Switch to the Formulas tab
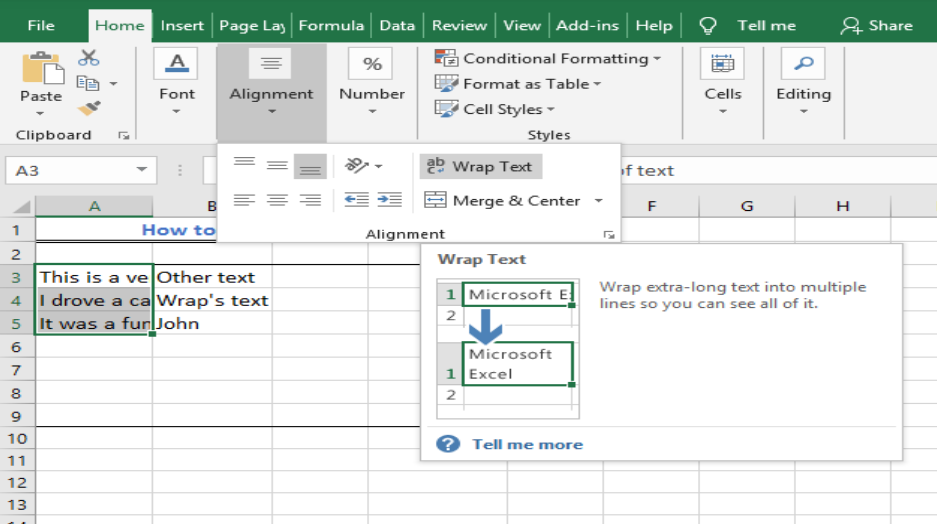937x524 pixels. [x=331, y=26]
